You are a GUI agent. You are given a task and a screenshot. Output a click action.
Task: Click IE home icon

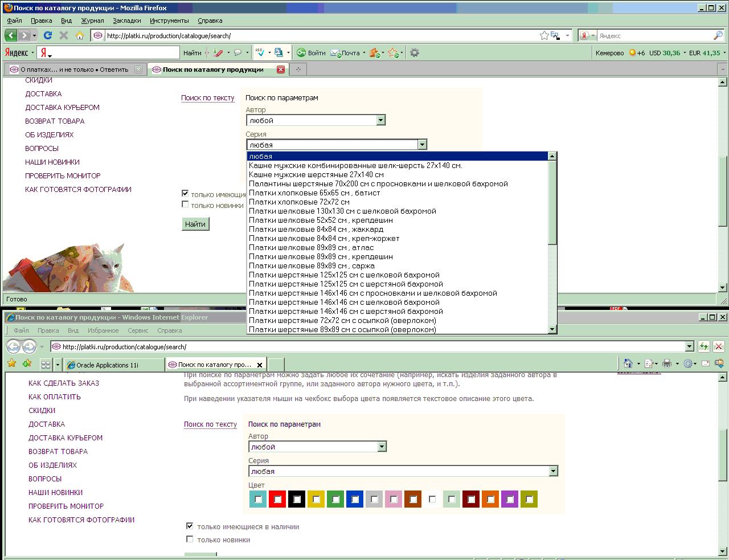tap(628, 363)
